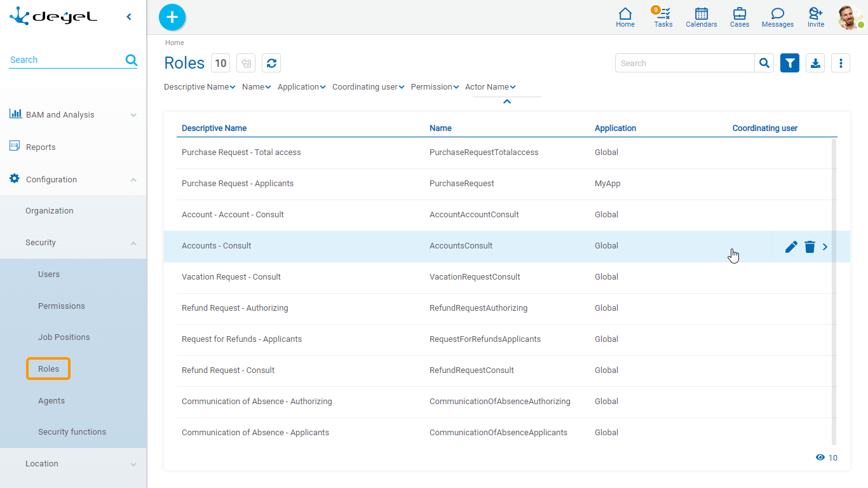Open Job Positions in sidebar
Screen dimensions: 868x488
click(x=64, y=337)
